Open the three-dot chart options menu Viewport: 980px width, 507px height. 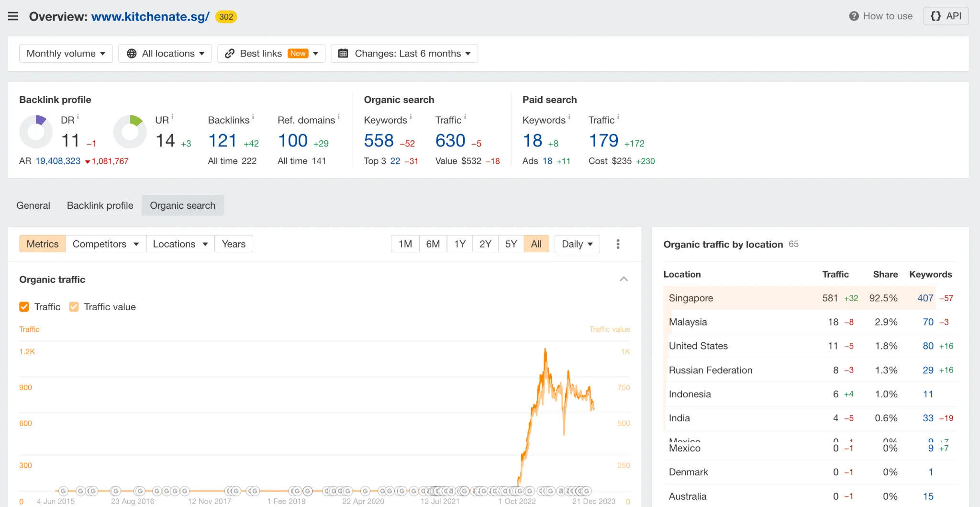coord(618,244)
